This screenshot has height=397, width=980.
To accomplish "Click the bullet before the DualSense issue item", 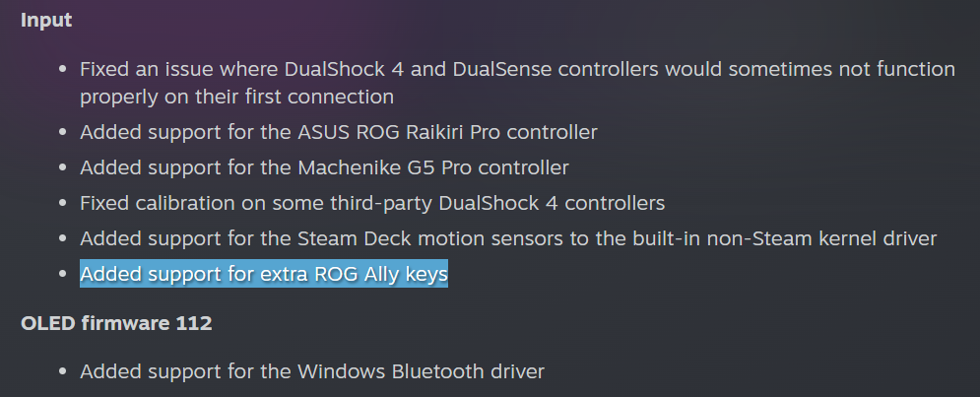I will click(x=62, y=70).
